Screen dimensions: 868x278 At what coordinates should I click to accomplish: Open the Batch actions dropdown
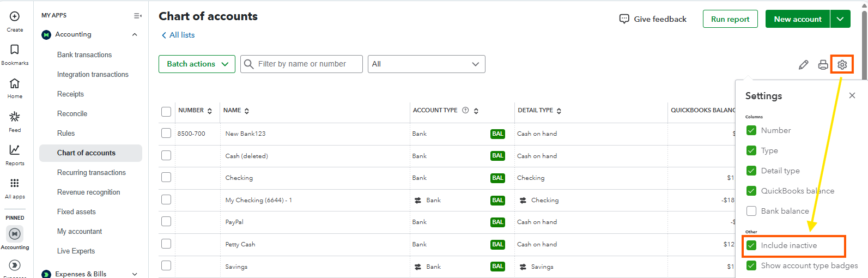197,64
